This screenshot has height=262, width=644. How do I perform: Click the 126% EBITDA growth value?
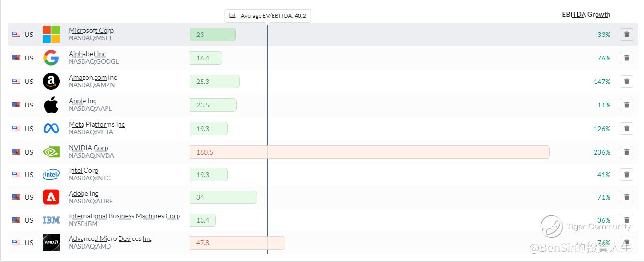(602, 129)
